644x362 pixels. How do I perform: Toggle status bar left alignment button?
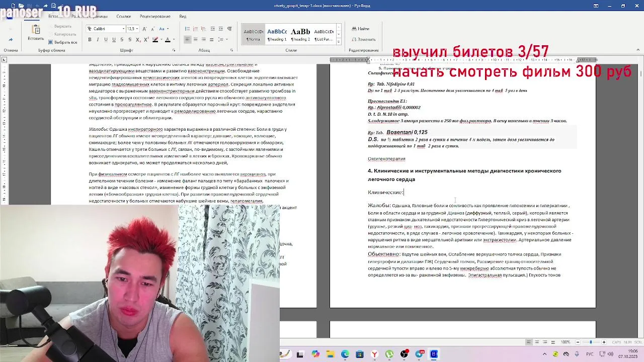pyautogui.click(x=529, y=342)
